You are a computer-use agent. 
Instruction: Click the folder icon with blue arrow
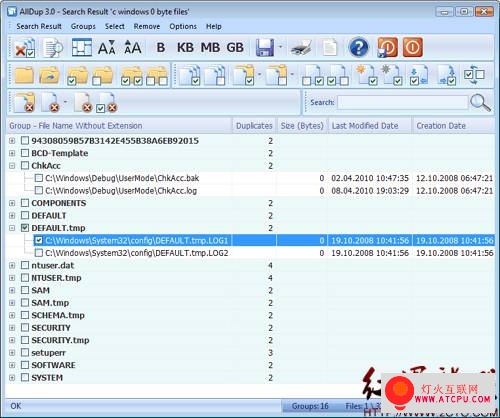pyautogui.click(x=50, y=75)
